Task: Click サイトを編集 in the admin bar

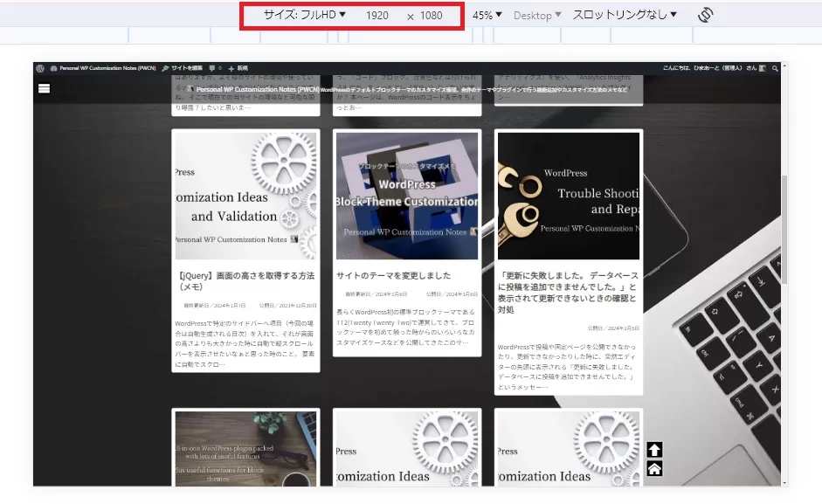Action: tap(183, 68)
